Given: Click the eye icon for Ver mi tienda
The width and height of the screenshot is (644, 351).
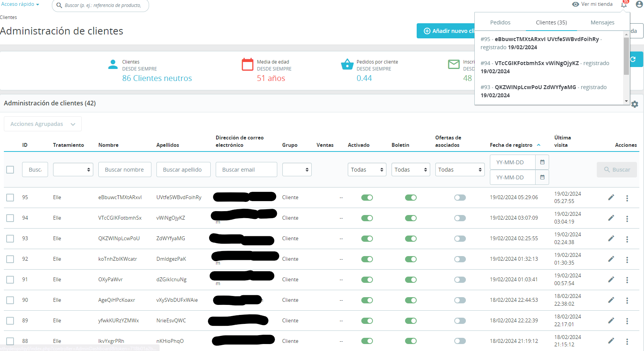Looking at the screenshot, I should point(575,4).
